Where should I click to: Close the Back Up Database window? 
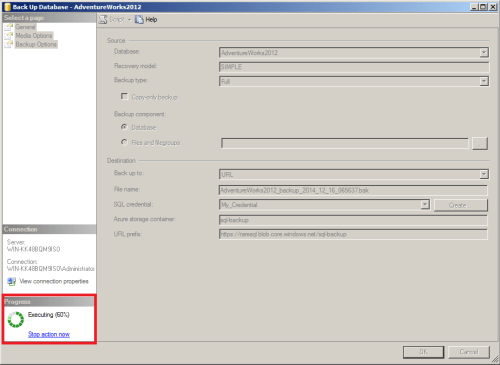[493, 7]
